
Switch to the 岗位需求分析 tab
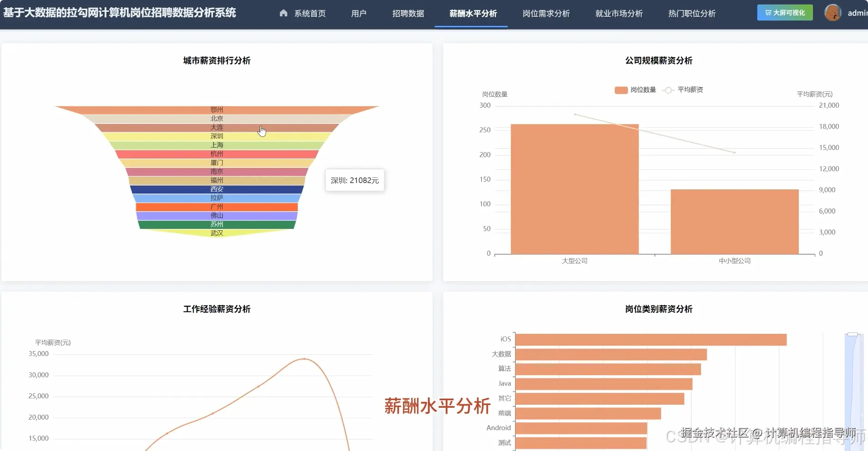coord(546,13)
